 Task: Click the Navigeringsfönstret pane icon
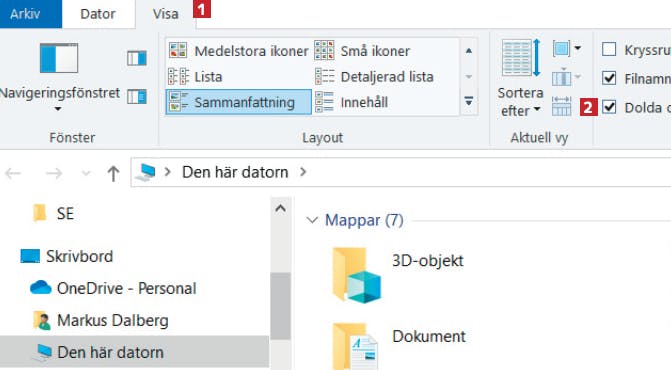[x=59, y=58]
